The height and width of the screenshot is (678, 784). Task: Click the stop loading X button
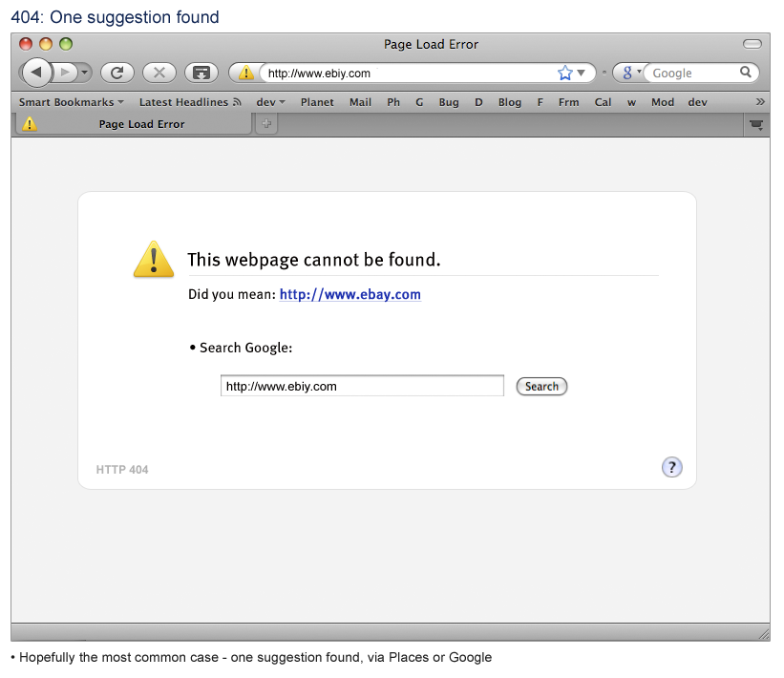tap(159, 73)
